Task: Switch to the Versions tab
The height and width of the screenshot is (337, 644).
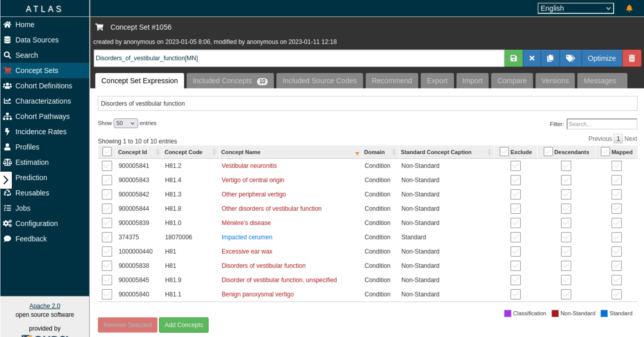Action: click(555, 81)
